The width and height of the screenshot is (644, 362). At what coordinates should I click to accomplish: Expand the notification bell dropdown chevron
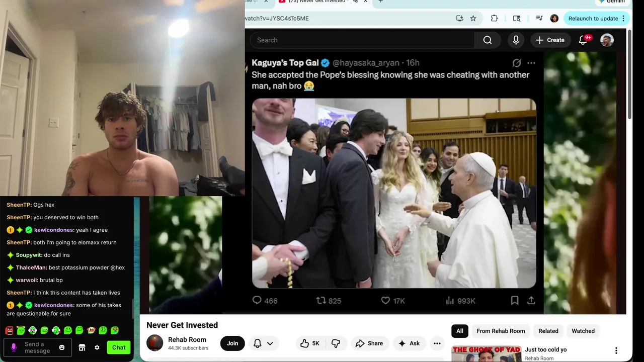(270, 343)
